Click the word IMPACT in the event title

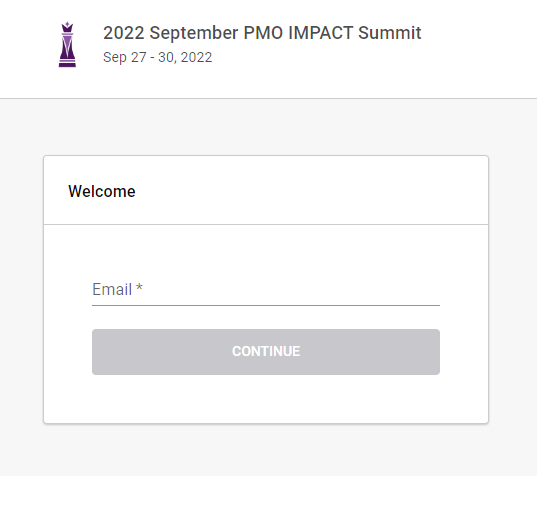tap(321, 33)
